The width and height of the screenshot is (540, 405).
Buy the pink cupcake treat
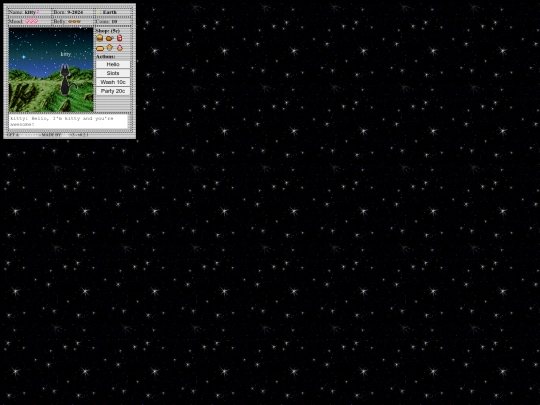pos(120,48)
